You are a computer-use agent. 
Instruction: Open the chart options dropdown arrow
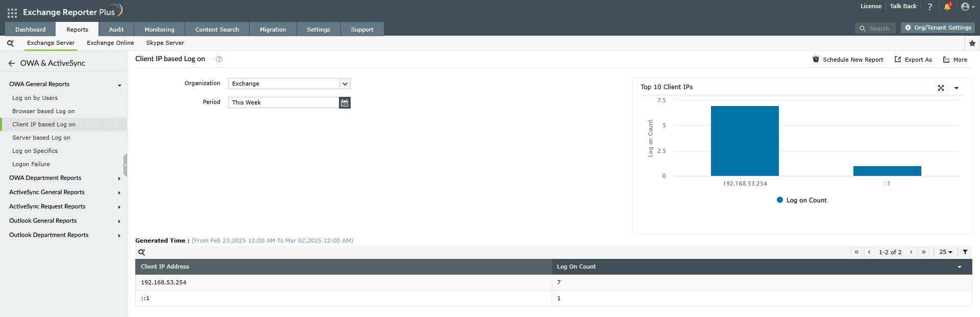click(957, 88)
